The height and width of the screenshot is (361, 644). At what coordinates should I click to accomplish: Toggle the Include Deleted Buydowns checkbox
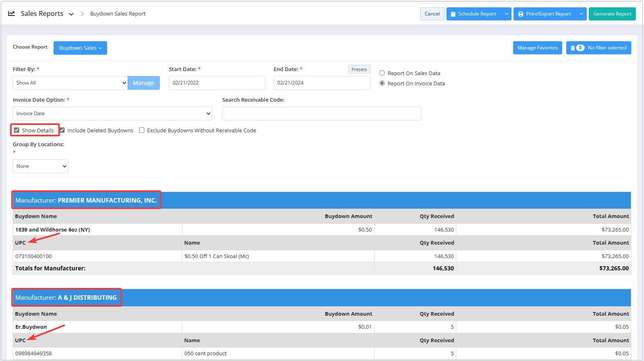(x=62, y=130)
